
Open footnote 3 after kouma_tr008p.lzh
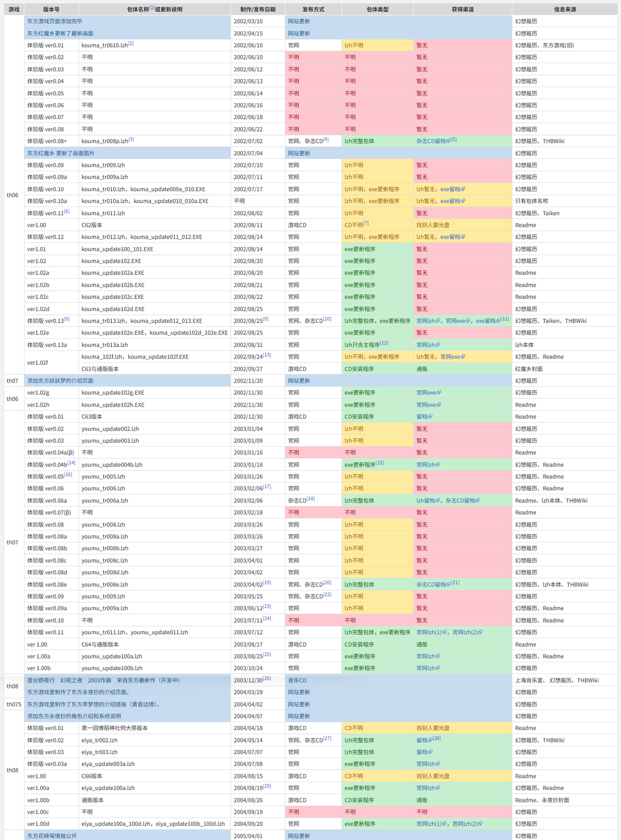click(131, 140)
